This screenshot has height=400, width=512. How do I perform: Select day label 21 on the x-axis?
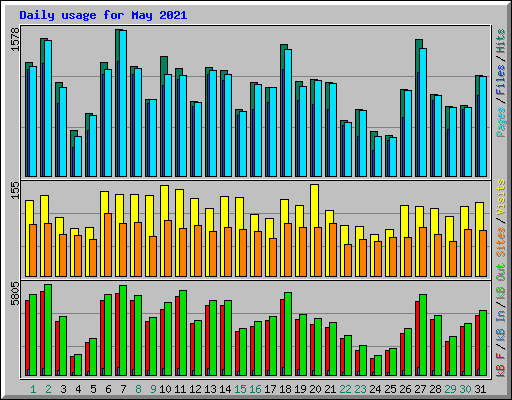[x=330, y=389]
